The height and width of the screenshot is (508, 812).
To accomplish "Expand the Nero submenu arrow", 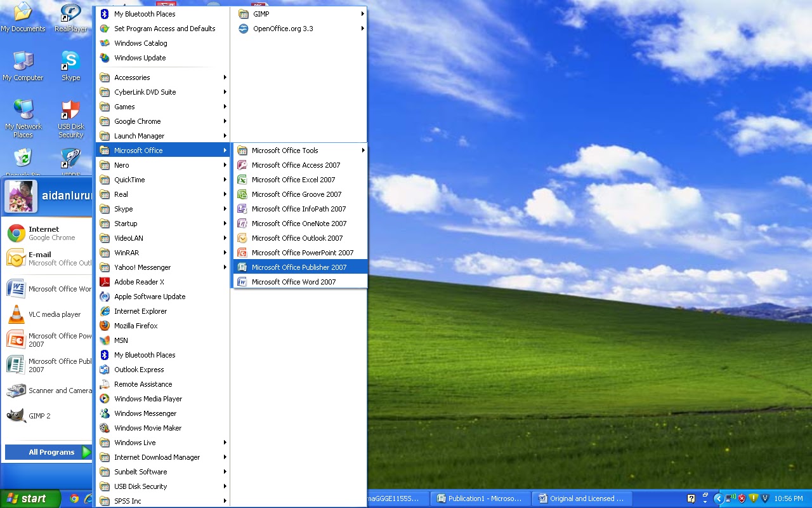I will 225,165.
